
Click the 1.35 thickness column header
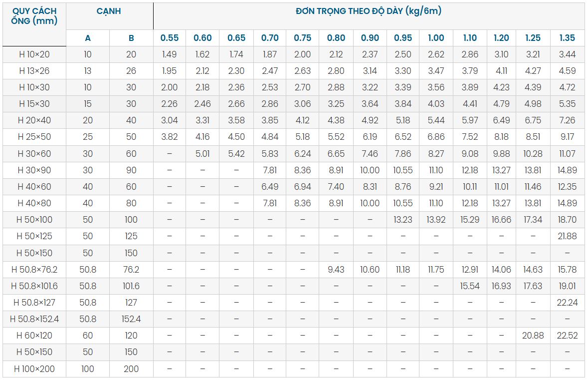click(567, 38)
